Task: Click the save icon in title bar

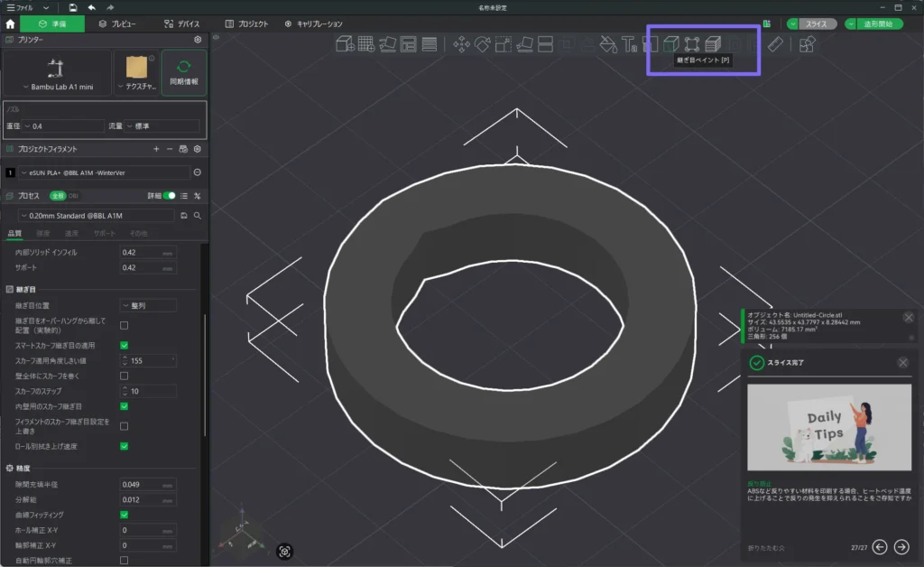Action: (72, 7)
